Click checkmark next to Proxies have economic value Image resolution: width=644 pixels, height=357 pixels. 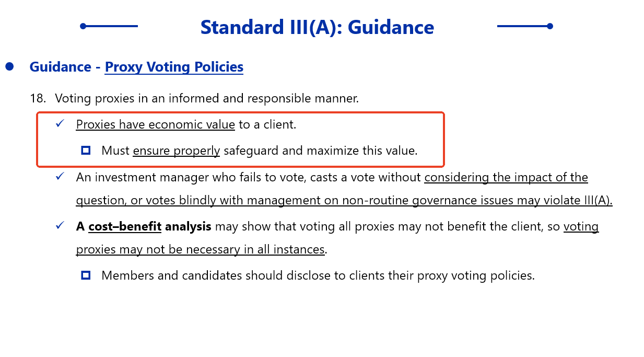(x=60, y=124)
